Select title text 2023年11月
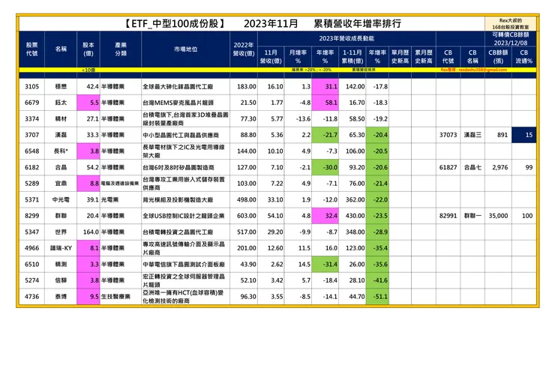 tap(271, 24)
